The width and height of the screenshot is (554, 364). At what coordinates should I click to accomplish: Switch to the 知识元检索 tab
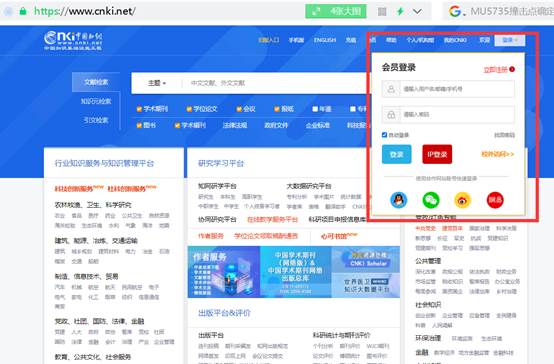pos(96,101)
